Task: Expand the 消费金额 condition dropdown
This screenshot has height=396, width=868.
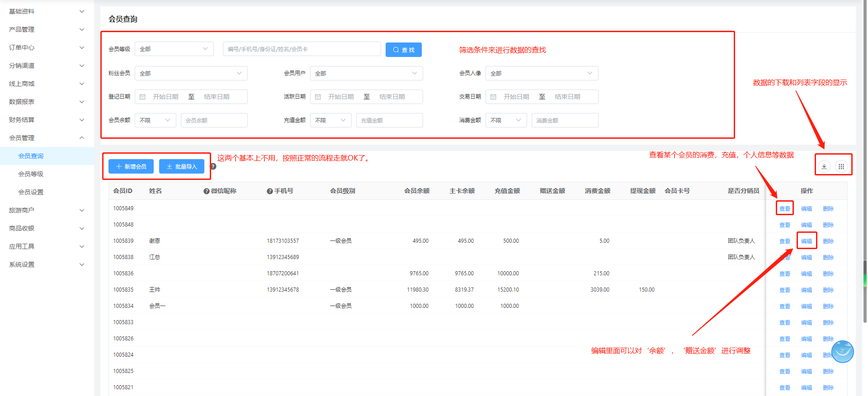Action: (506, 120)
